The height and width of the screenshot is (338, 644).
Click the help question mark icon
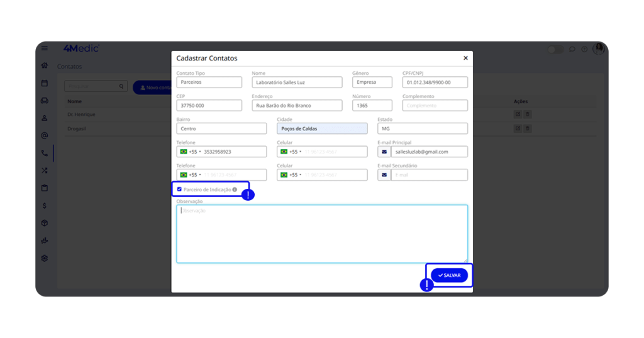(584, 49)
